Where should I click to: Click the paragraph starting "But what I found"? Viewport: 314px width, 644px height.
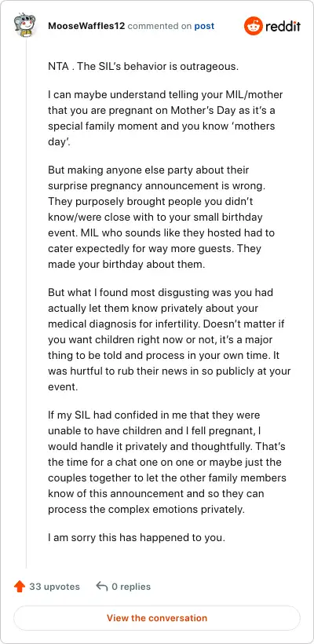pos(169,339)
